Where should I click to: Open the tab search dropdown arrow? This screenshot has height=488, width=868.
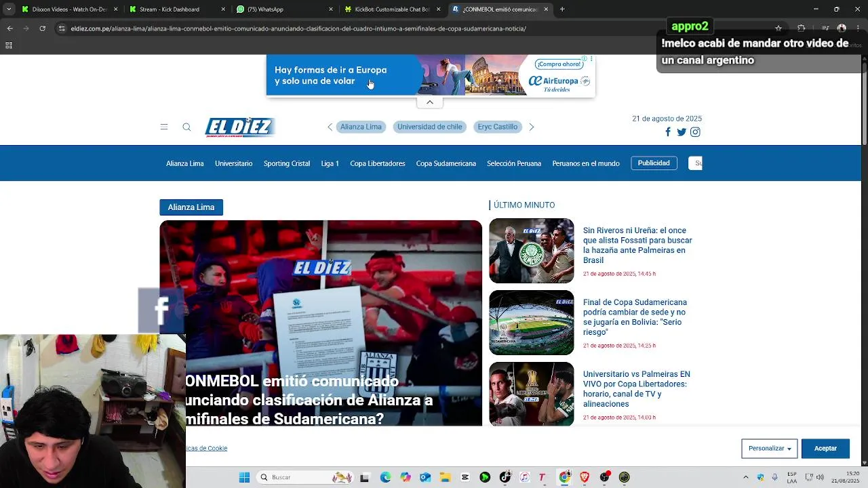(x=9, y=9)
